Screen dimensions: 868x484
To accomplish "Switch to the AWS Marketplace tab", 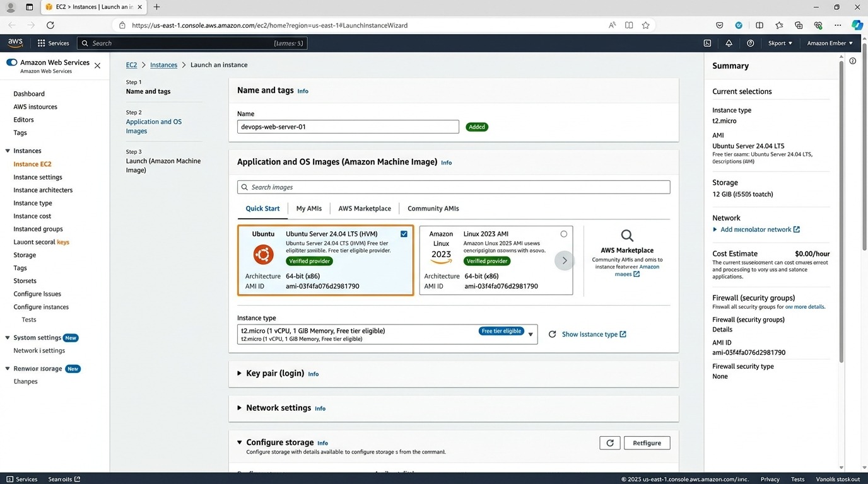I will (365, 209).
